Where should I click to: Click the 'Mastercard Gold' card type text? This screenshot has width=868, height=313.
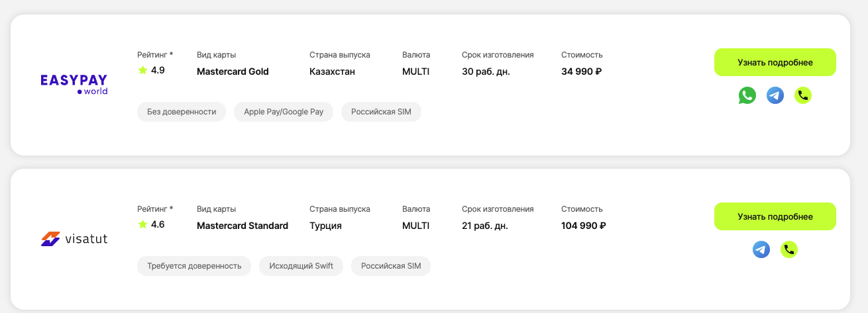coord(233,71)
